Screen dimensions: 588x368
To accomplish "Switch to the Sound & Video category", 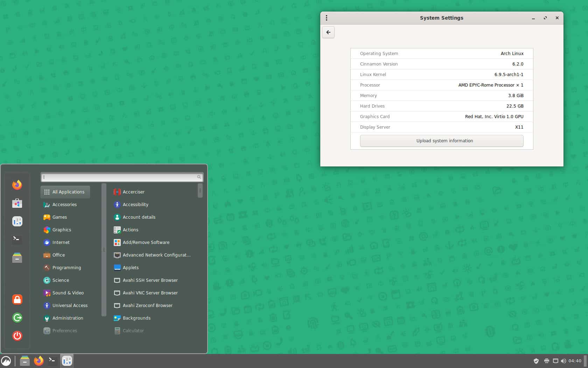I will coord(68,293).
